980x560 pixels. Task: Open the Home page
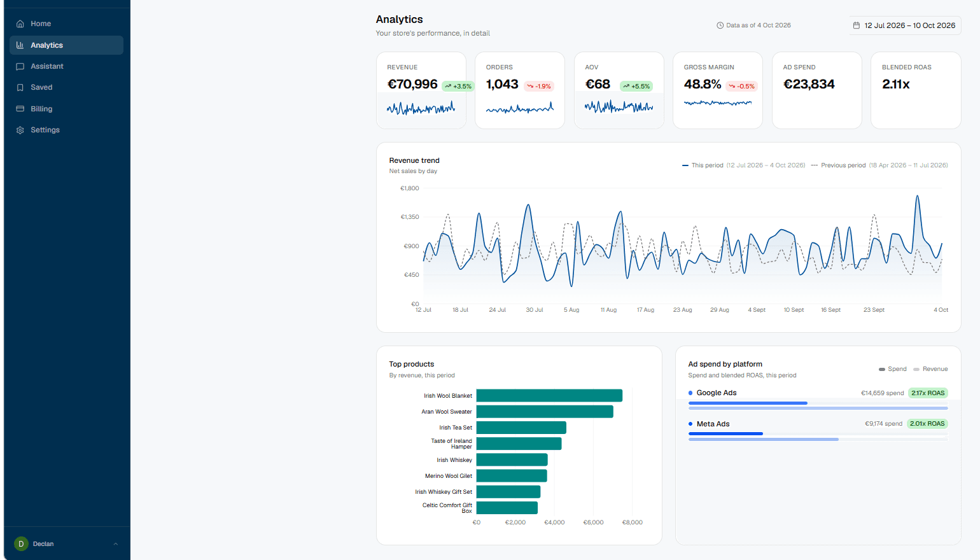pos(66,24)
